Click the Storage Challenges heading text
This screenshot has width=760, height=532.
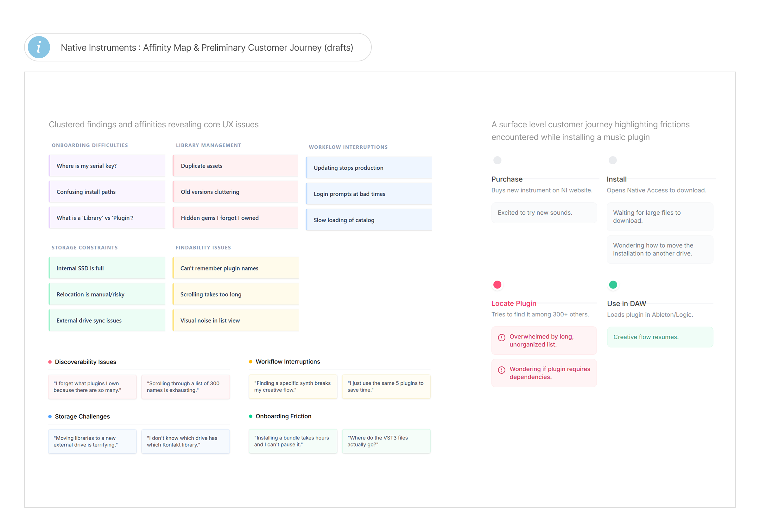[x=82, y=416]
